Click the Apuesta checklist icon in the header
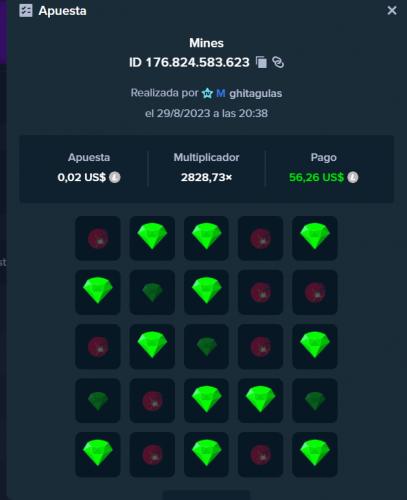The height and width of the screenshot is (500, 407). pos(26,11)
